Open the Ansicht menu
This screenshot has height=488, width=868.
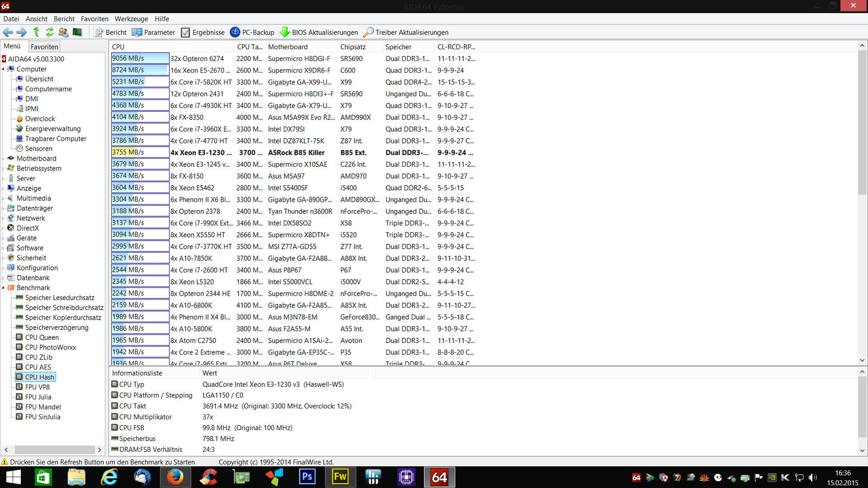(37, 19)
